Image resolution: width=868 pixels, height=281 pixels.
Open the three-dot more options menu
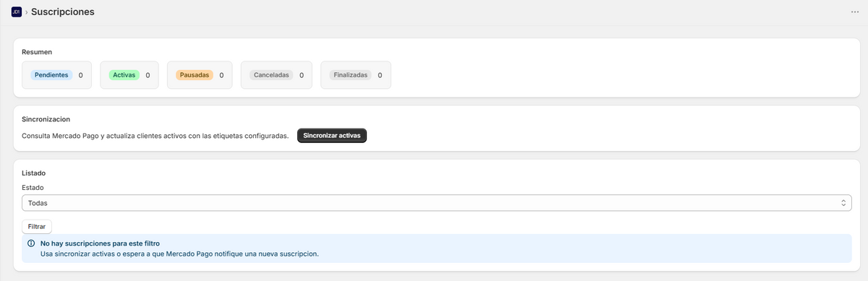(855, 12)
